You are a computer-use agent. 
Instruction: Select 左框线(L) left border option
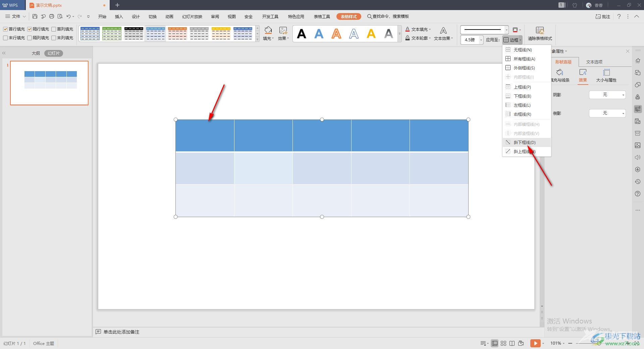[527, 105]
